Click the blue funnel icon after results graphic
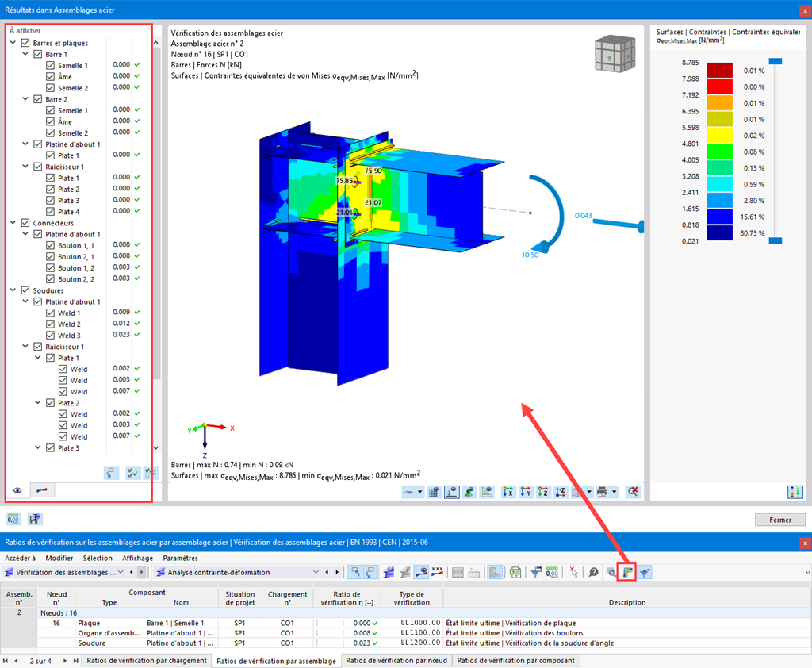Image resolution: width=812 pixels, height=668 pixels. click(645, 573)
